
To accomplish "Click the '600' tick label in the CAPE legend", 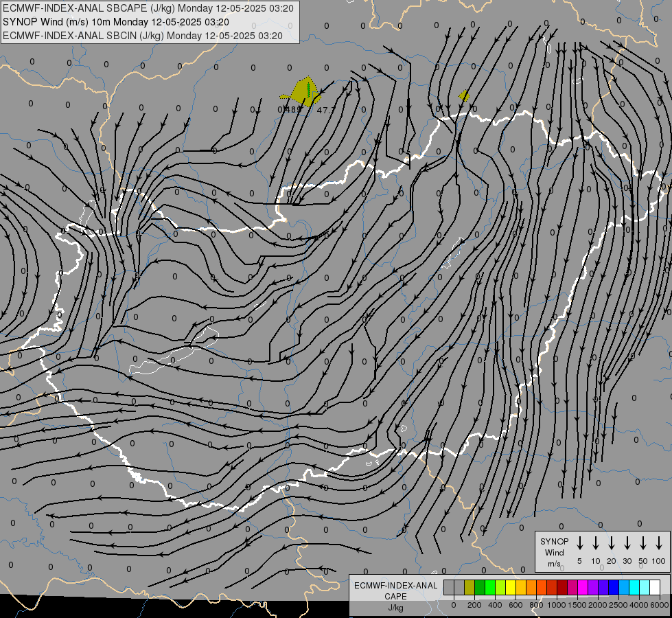I will pos(515,605).
